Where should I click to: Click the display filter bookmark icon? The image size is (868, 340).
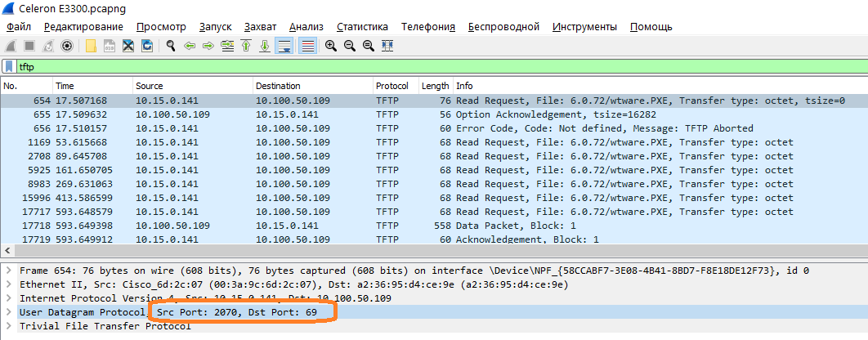pyautogui.click(x=8, y=66)
